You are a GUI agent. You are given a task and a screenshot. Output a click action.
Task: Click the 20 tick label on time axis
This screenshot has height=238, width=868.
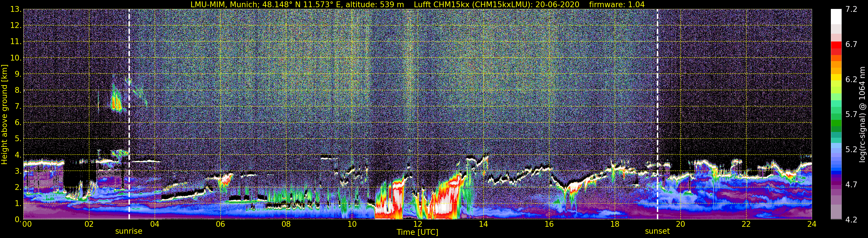680,224
